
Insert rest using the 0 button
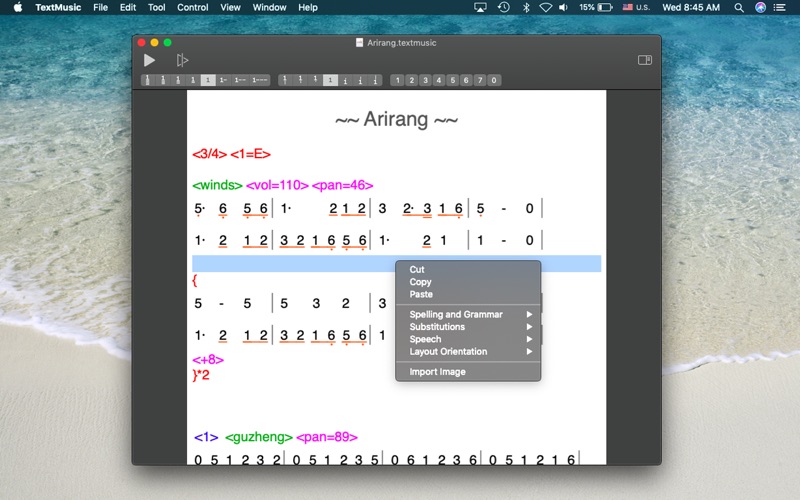pyautogui.click(x=493, y=80)
